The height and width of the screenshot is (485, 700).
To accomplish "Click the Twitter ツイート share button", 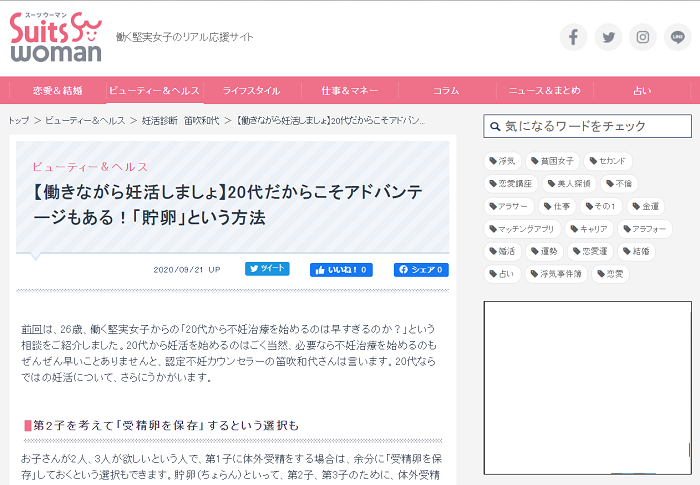I will [267, 269].
